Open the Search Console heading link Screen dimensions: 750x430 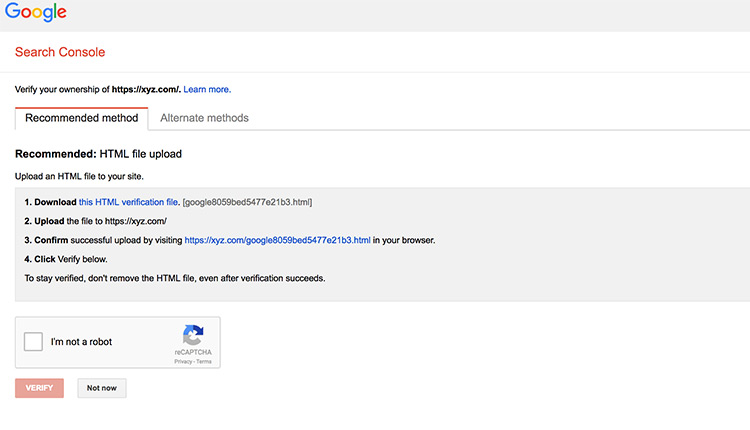point(60,52)
